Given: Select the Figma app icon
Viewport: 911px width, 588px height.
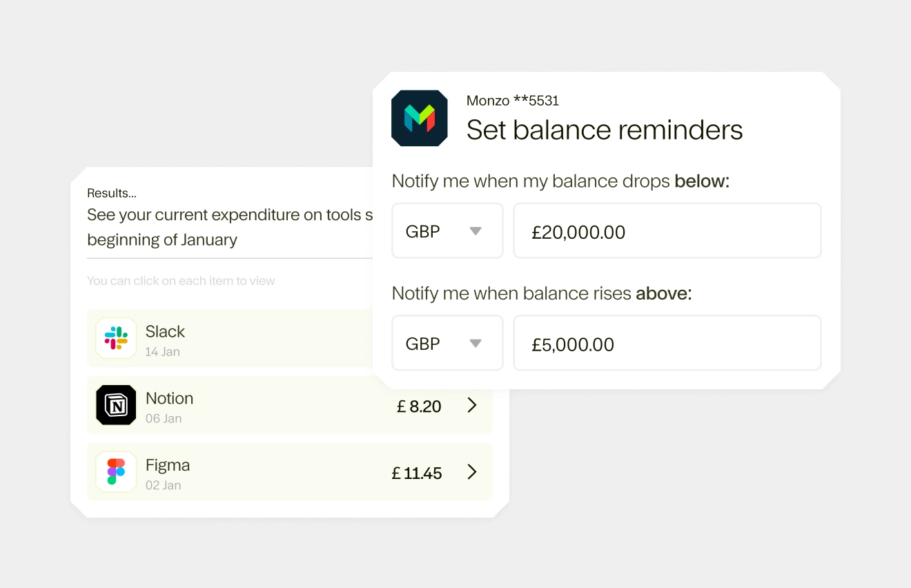Looking at the screenshot, I should click(x=115, y=472).
